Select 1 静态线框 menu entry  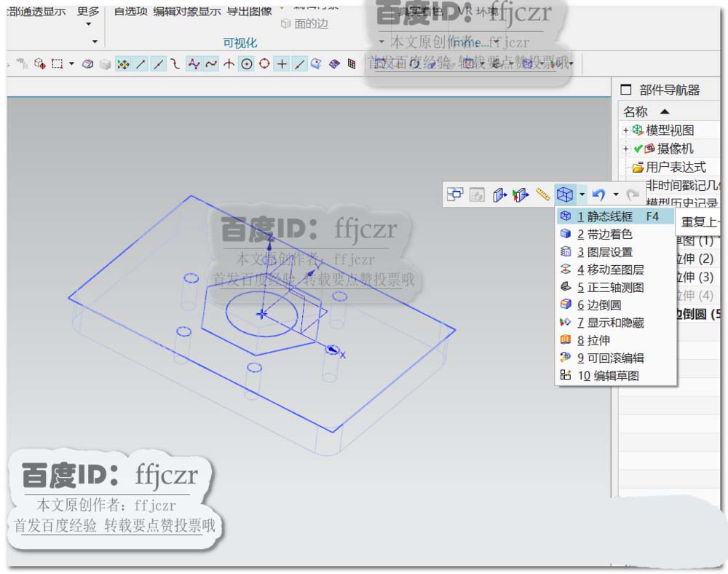pyautogui.click(x=615, y=216)
